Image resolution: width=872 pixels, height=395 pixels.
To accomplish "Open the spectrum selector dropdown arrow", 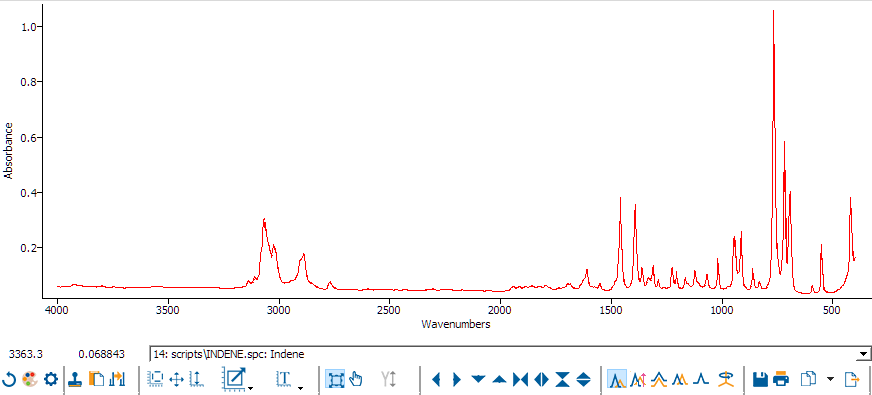I will pos(863,354).
